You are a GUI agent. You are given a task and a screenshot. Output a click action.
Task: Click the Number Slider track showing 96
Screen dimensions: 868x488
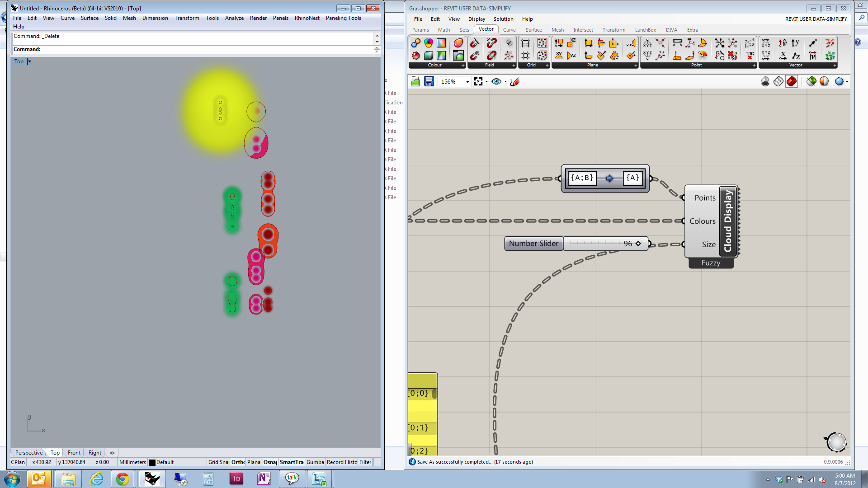605,244
